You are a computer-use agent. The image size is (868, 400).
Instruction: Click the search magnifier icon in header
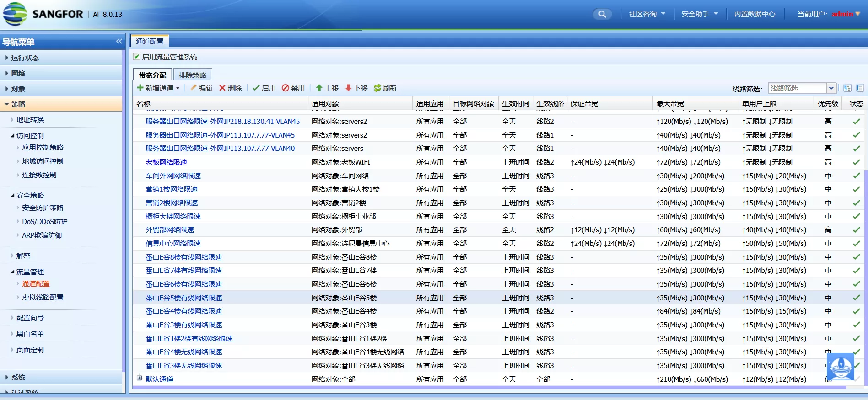[x=602, y=14]
